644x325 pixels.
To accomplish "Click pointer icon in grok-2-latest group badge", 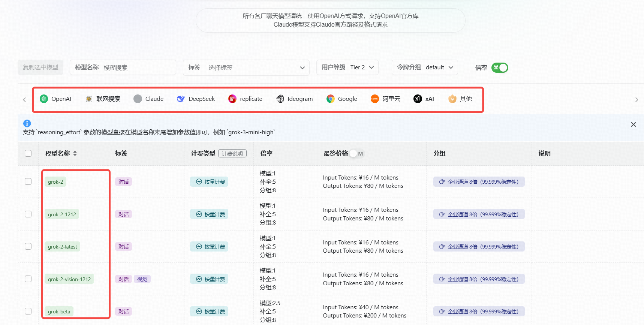I will coord(442,247).
